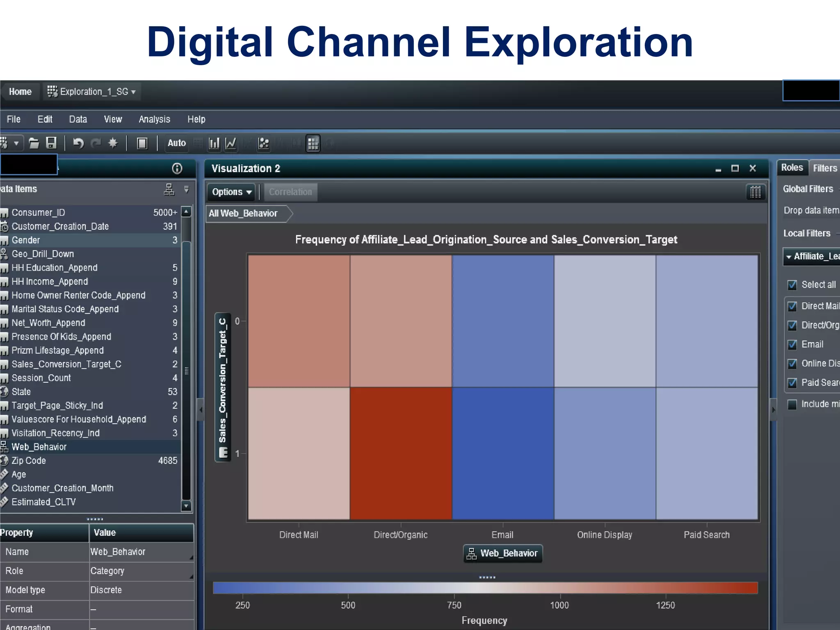Uncheck the Online Display filter checkbox
This screenshot has height=630, width=840.
coord(792,363)
